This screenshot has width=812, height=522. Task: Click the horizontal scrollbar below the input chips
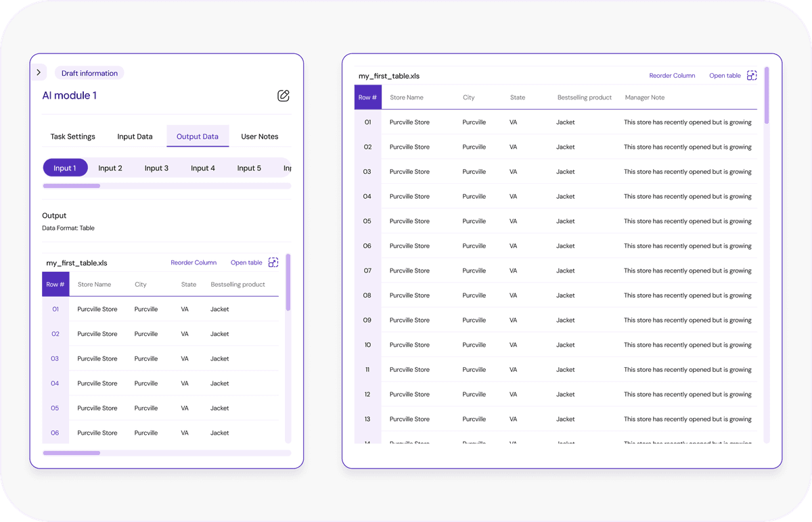click(71, 185)
